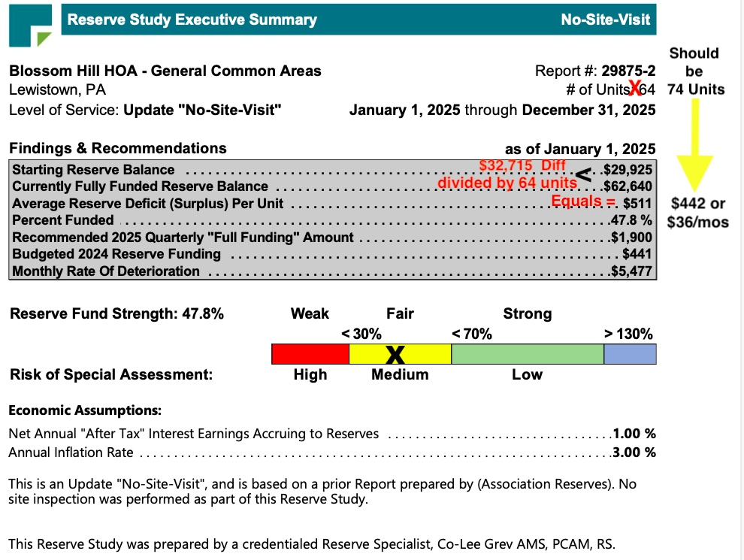Click the "$62,640" fully funded value
Screen dimensions: 744x560
click(x=628, y=186)
